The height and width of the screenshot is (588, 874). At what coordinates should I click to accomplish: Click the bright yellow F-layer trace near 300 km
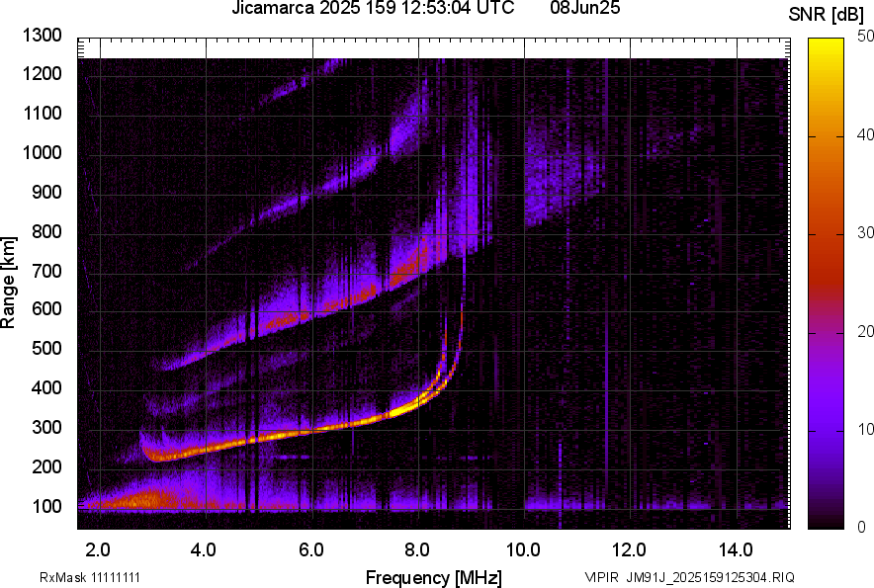pos(312,430)
